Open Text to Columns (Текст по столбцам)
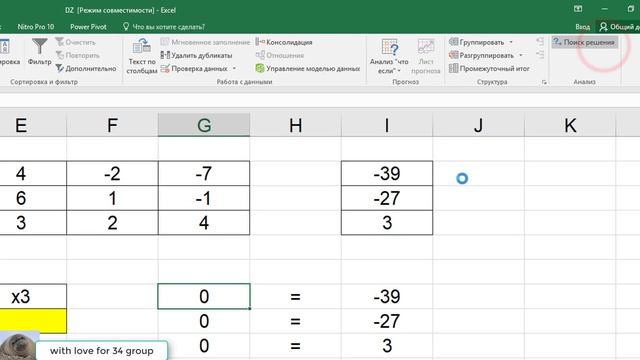 pos(142,56)
